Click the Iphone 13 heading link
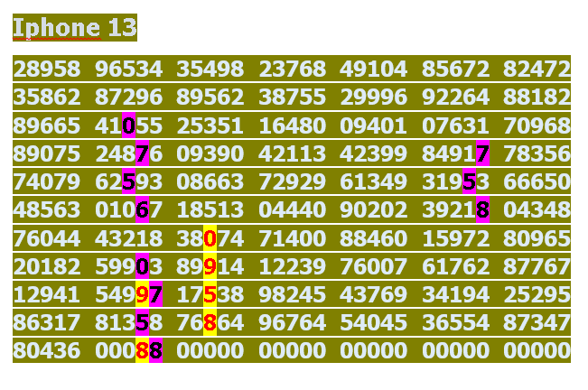Viewport: 588px width, 390px height. pyautogui.click(x=74, y=28)
